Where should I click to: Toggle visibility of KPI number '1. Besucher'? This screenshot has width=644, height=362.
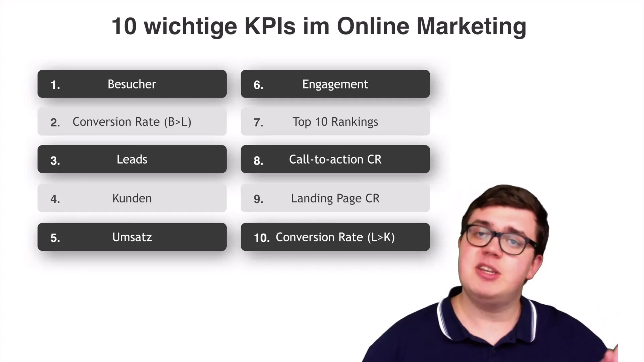tap(132, 83)
